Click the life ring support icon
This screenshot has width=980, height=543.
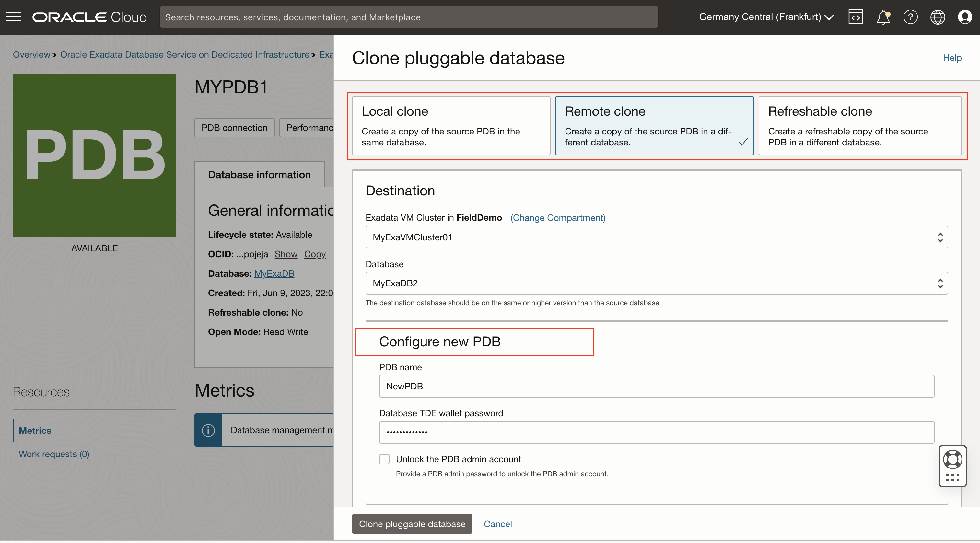click(952, 460)
